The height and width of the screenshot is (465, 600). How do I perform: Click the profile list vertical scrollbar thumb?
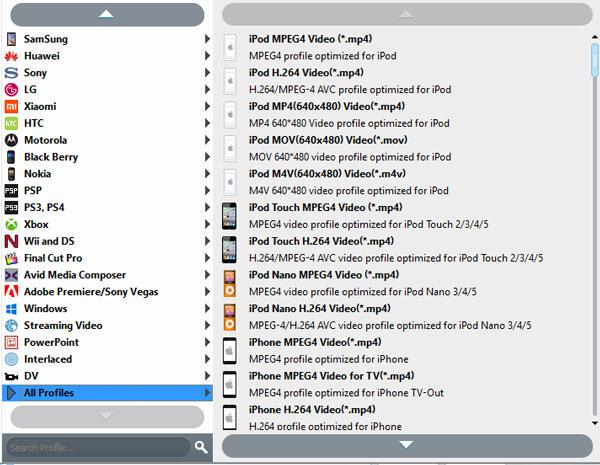pos(595,60)
